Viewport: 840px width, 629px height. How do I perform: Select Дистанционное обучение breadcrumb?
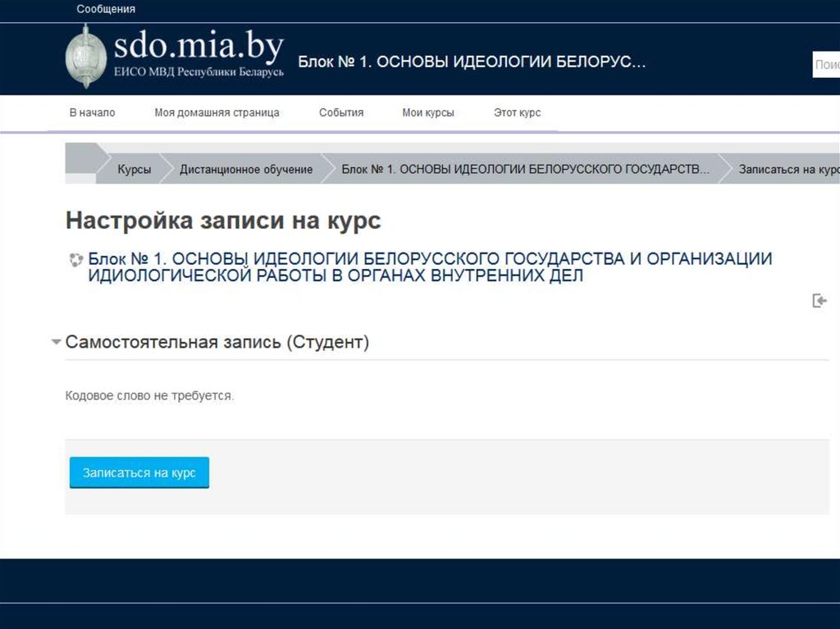246,170
